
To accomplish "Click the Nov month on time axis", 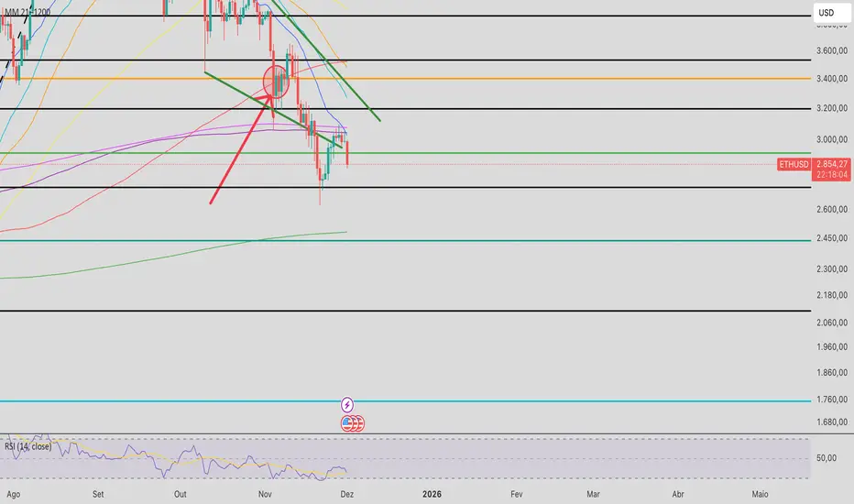I will point(265,494).
